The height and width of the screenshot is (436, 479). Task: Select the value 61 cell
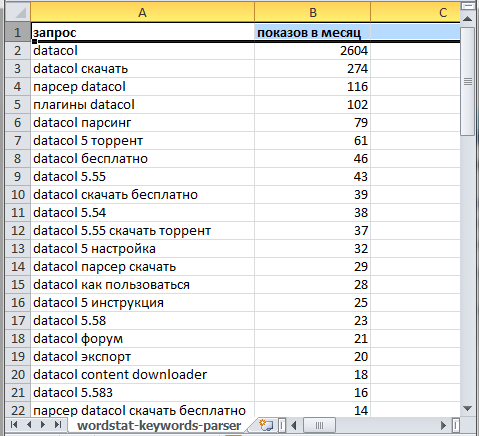click(313, 141)
